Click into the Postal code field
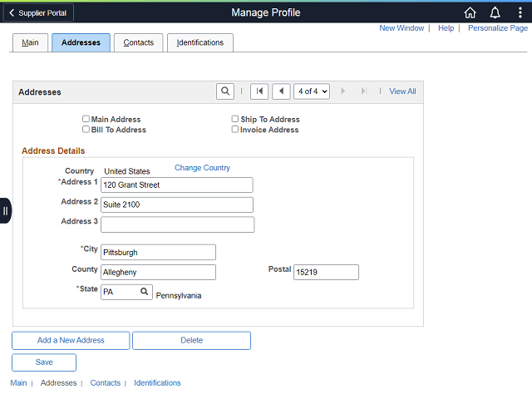Viewport: 532px width, 399px height. pyautogui.click(x=326, y=272)
